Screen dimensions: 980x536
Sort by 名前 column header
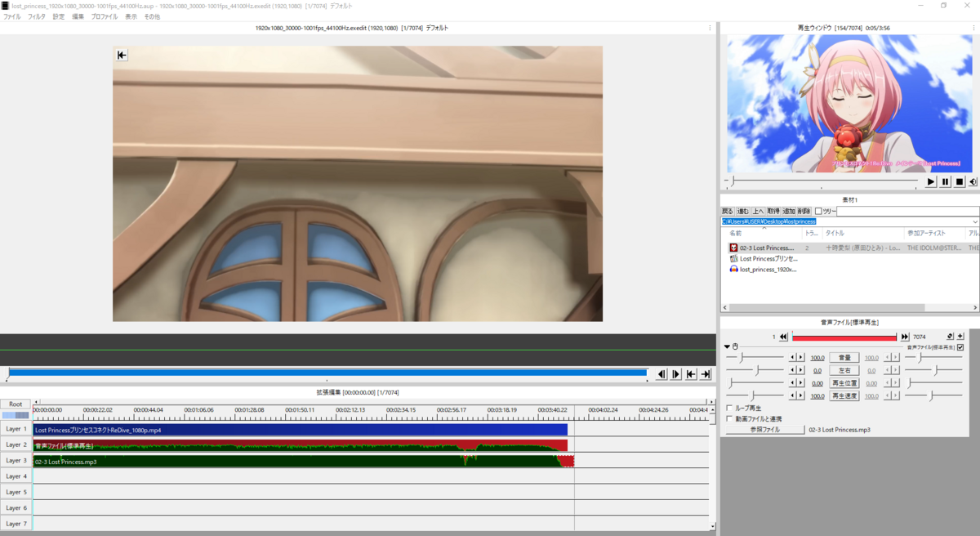coord(763,234)
